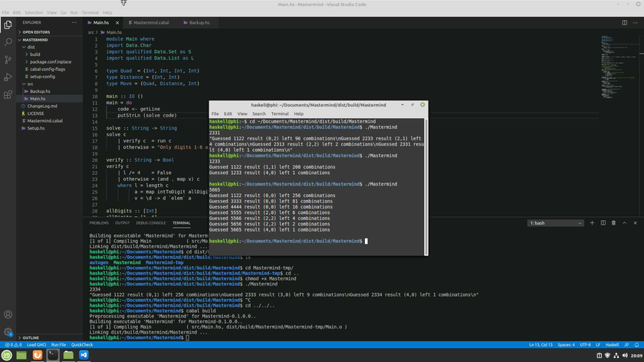Expand the build folder
The image size is (644, 362).
coord(49,54)
